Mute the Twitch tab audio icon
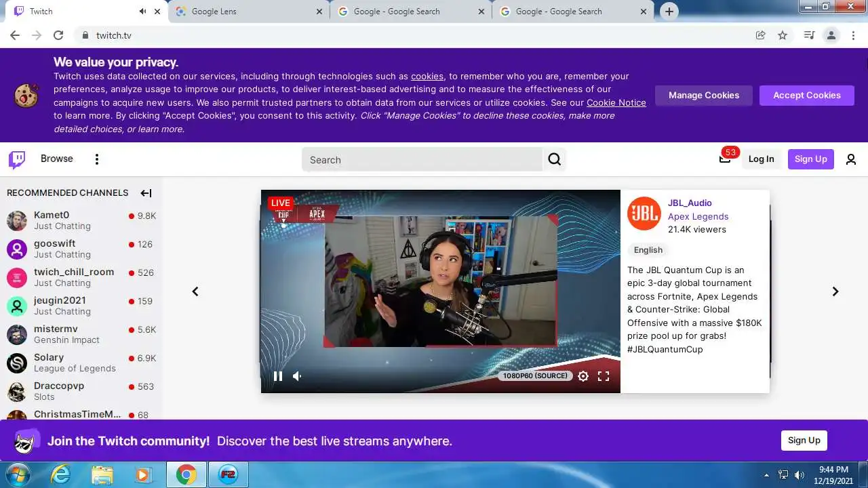868x488 pixels. pyautogui.click(x=142, y=12)
